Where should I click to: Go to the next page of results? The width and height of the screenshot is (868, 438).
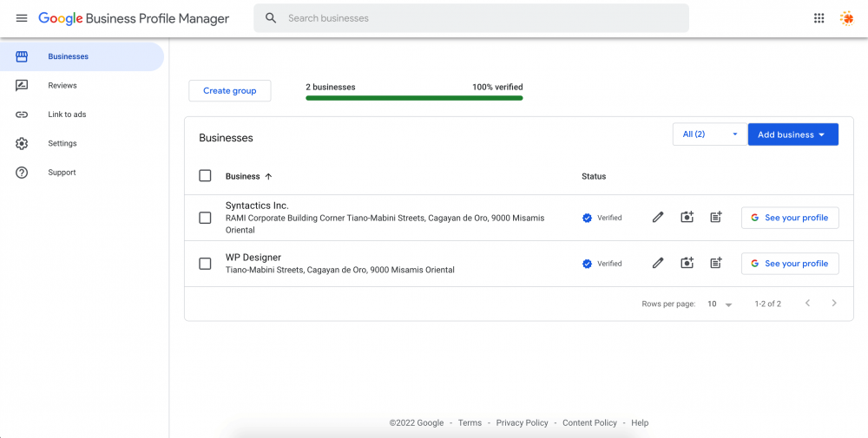[x=834, y=303]
